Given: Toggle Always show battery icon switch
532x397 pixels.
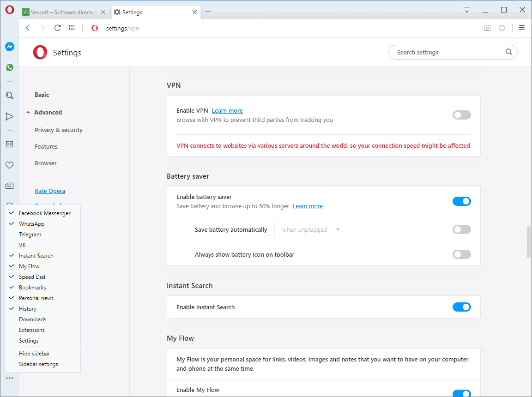Looking at the screenshot, I should 461,254.
